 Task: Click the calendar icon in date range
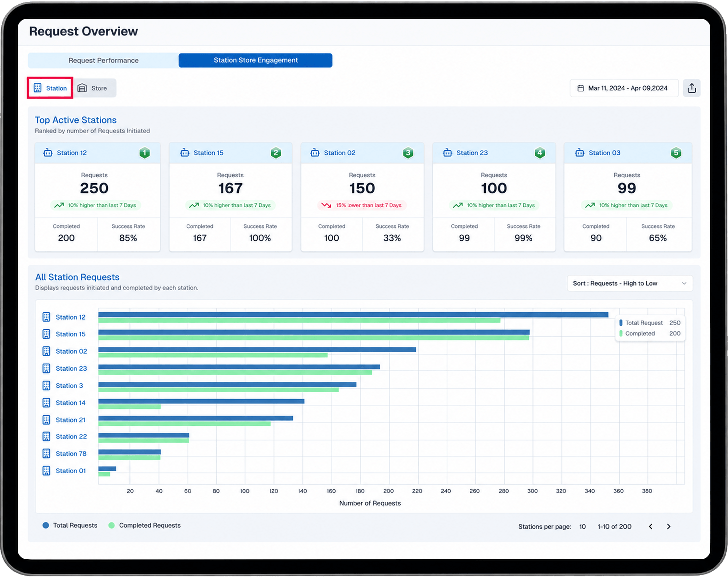(x=580, y=88)
